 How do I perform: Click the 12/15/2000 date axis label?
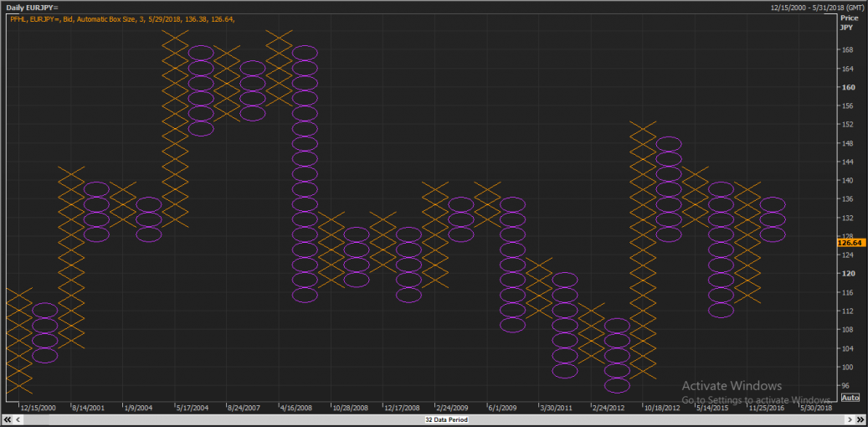click(38, 408)
